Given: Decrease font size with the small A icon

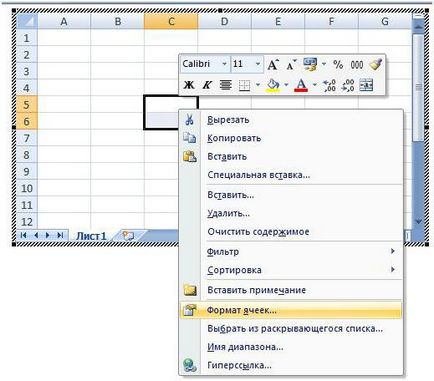Looking at the screenshot, I should click(x=292, y=64).
